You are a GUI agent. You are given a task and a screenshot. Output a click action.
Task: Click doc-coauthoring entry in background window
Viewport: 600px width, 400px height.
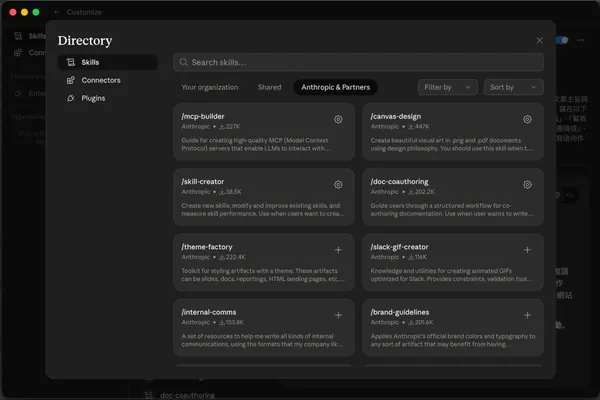188,395
